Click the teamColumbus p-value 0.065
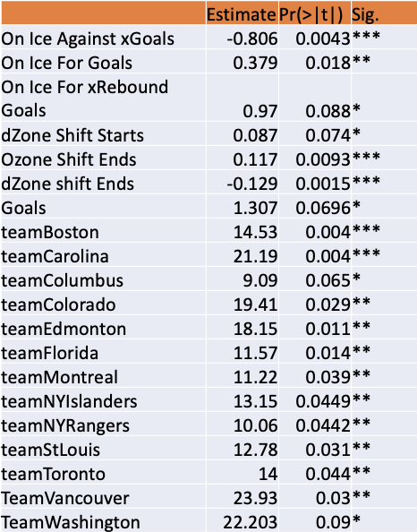417x532 pixels. 328,280
